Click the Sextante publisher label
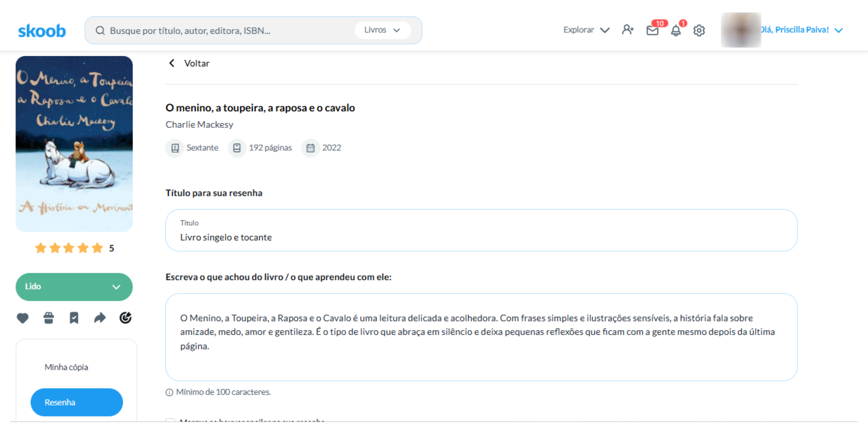Screen dimensions: 868x435 (203, 148)
